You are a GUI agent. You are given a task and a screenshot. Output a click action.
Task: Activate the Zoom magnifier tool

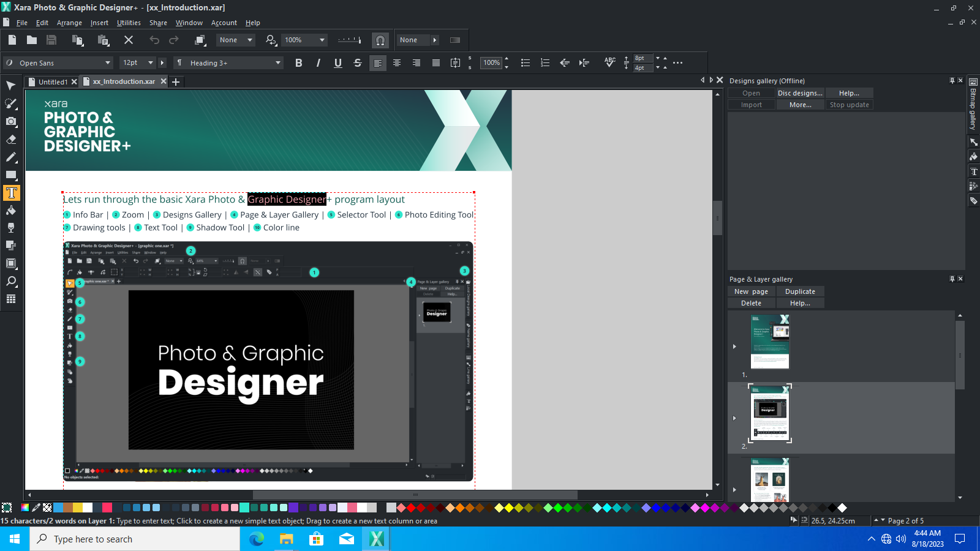pyautogui.click(x=11, y=281)
